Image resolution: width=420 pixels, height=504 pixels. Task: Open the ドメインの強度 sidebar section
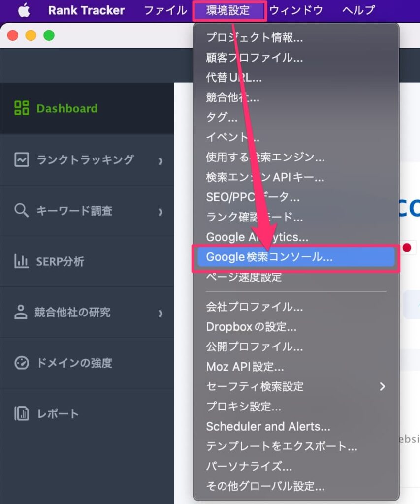pyautogui.click(x=87, y=363)
